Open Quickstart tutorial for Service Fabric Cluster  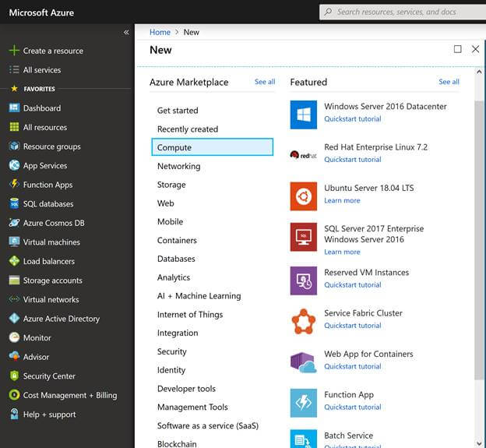coord(352,325)
